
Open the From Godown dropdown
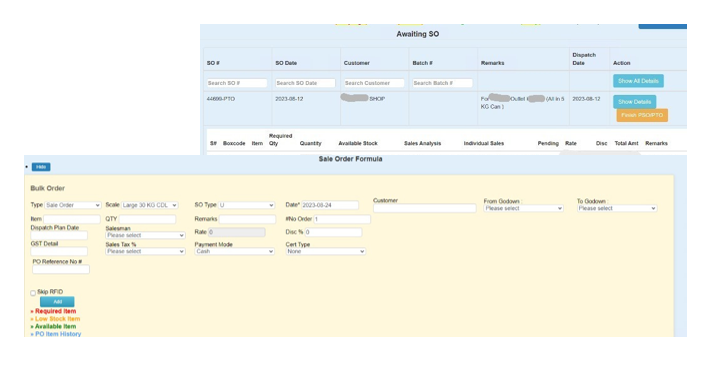(523, 209)
